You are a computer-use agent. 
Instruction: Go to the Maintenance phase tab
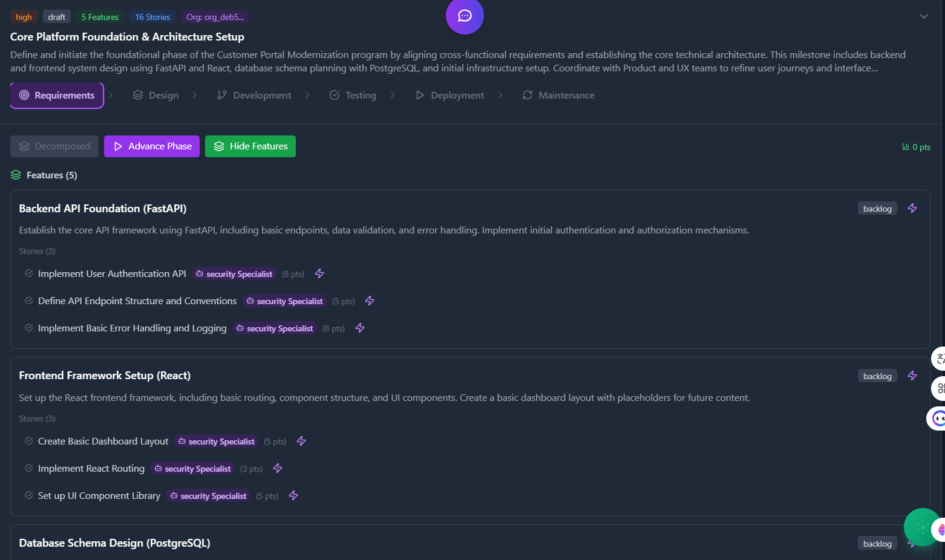(558, 96)
